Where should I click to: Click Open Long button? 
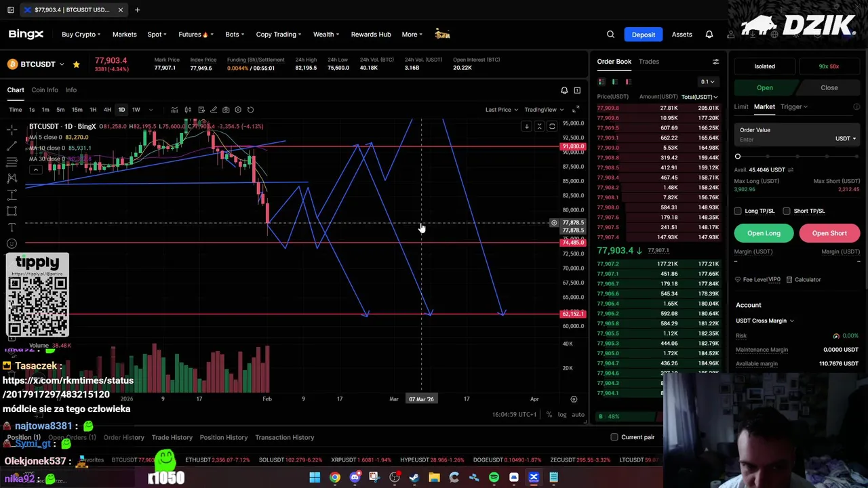(x=764, y=233)
